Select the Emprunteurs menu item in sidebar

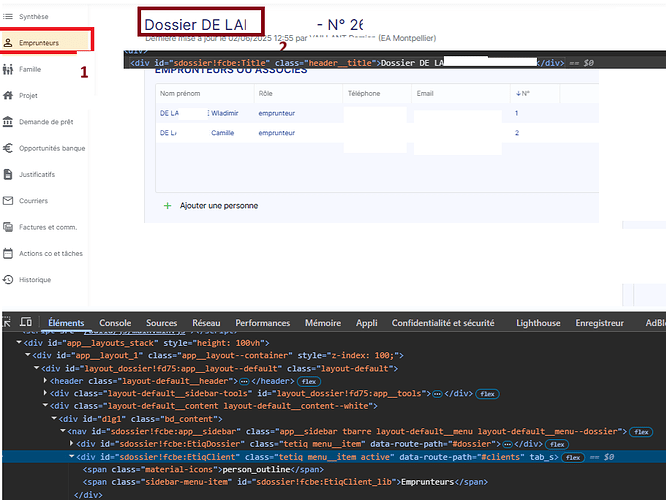click(46, 42)
